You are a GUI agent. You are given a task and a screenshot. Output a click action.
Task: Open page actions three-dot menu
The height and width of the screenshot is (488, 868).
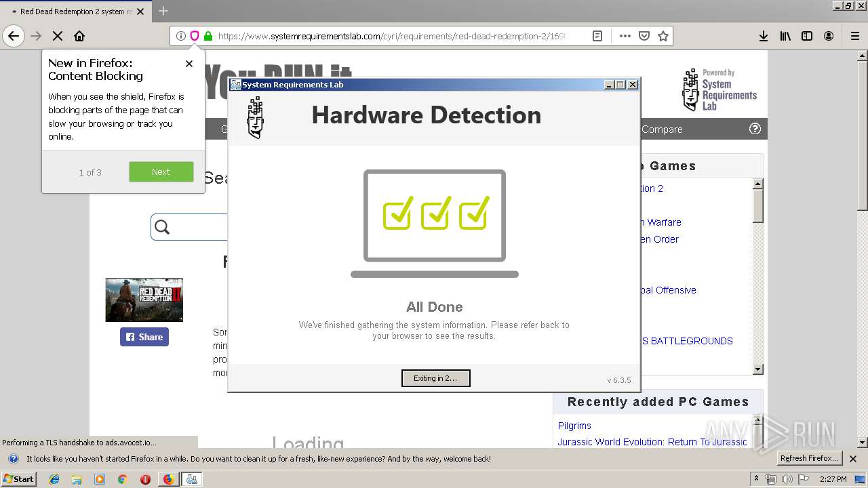tap(625, 36)
